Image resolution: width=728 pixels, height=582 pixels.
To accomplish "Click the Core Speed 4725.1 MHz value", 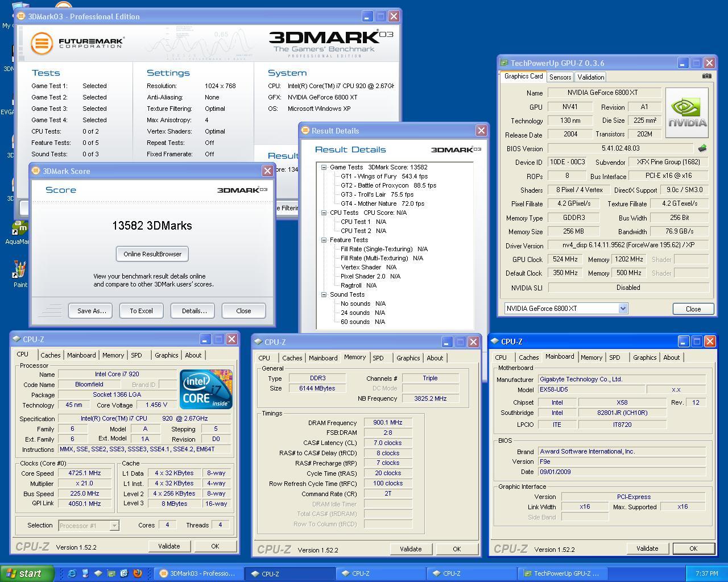I will click(x=85, y=473).
